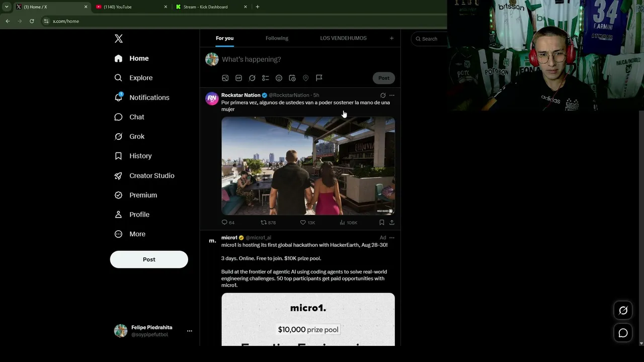Click the Grok icon in compose toolbar
The height and width of the screenshot is (362, 644).
click(x=252, y=78)
